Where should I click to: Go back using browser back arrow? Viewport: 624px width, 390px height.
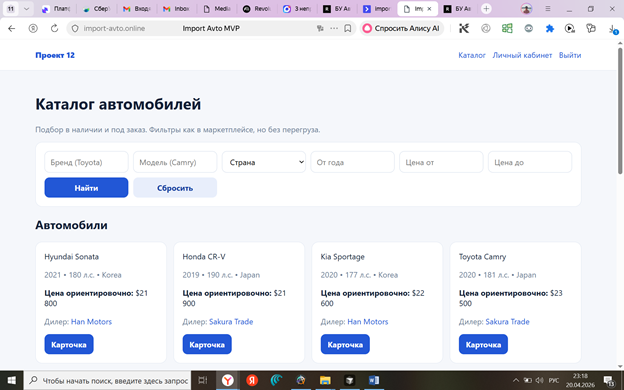click(x=12, y=28)
